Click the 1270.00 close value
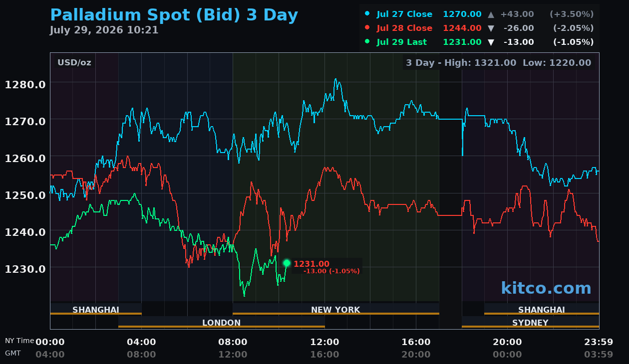629x364 pixels. [462, 14]
